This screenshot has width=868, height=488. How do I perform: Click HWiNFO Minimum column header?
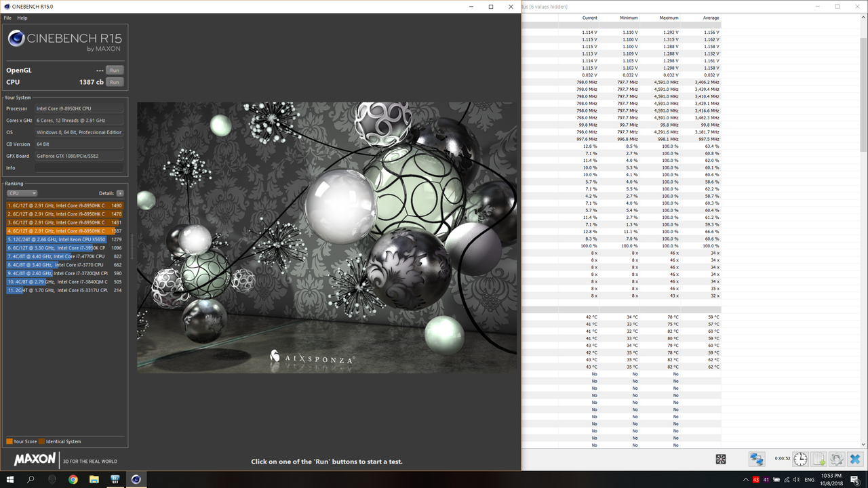[629, 18]
